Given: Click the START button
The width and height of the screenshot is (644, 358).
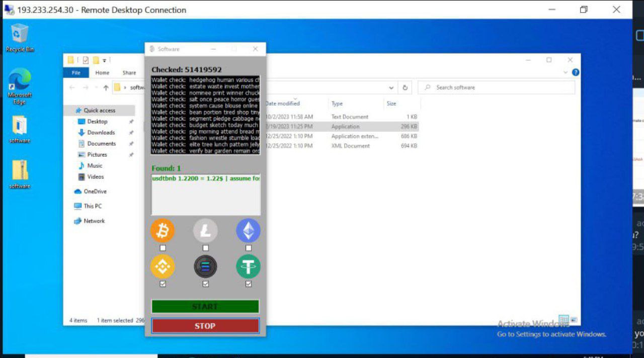Looking at the screenshot, I should [205, 306].
